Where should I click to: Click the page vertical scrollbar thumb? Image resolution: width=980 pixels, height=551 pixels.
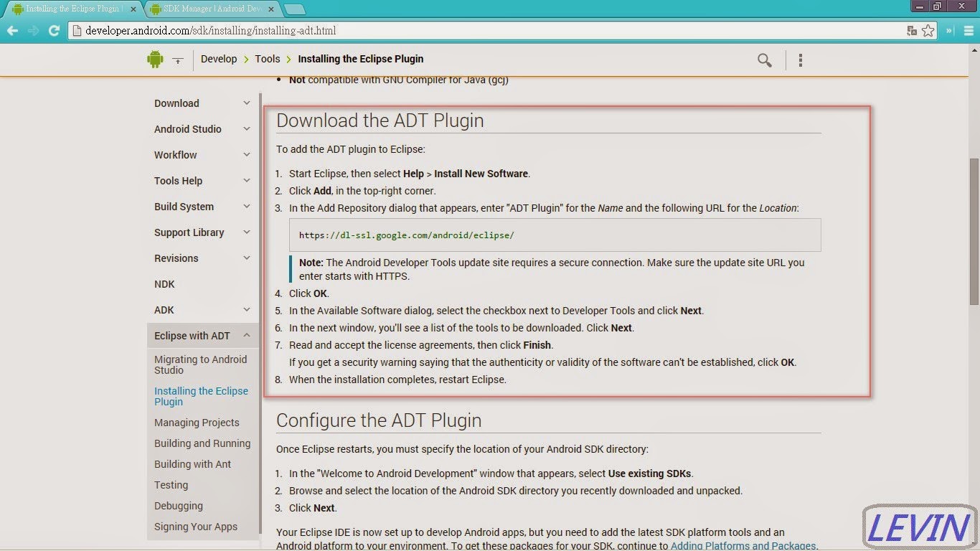point(974,231)
